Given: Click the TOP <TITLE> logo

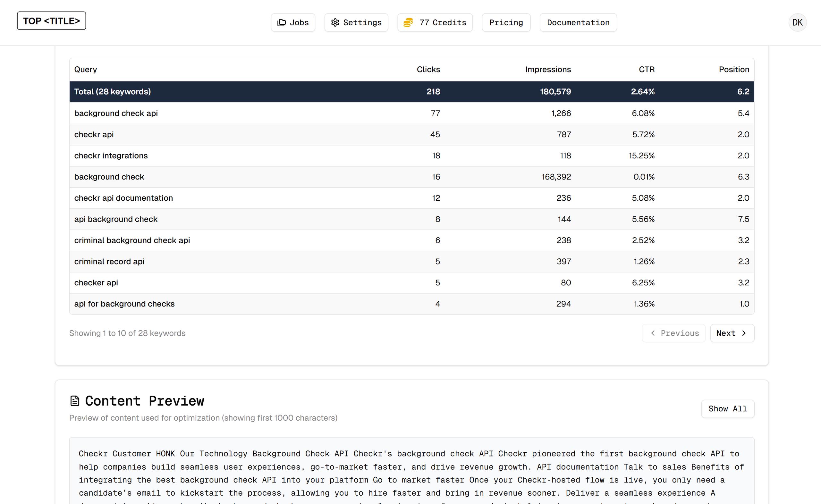Looking at the screenshot, I should (51, 21).
